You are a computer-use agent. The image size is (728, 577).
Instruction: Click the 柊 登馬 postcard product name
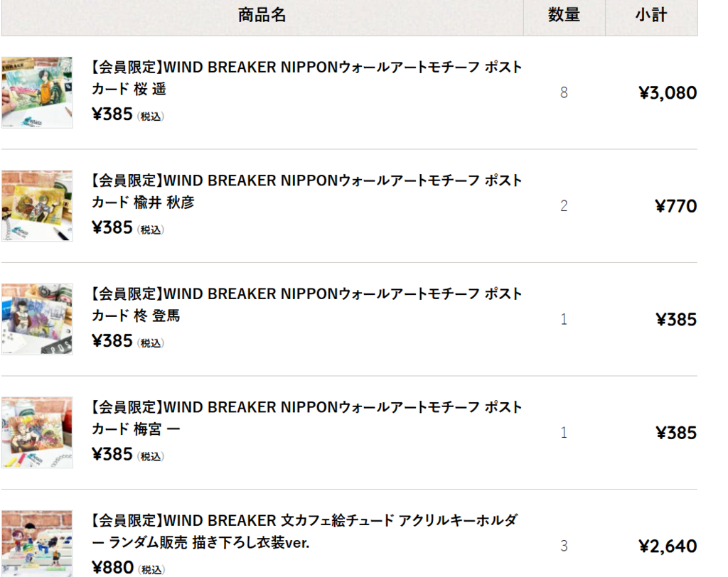[x=306, y=304]
